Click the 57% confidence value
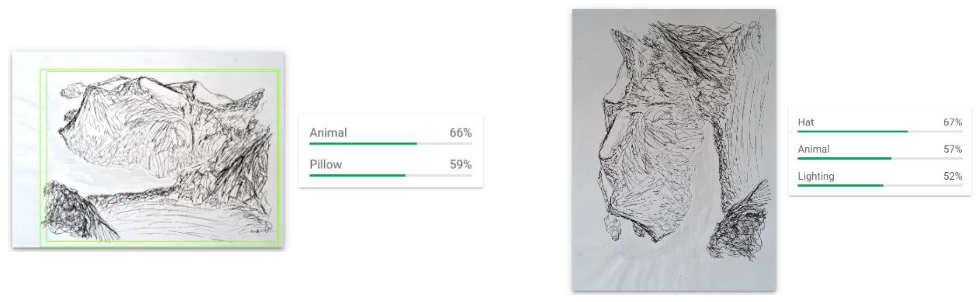 coord(952,149)
